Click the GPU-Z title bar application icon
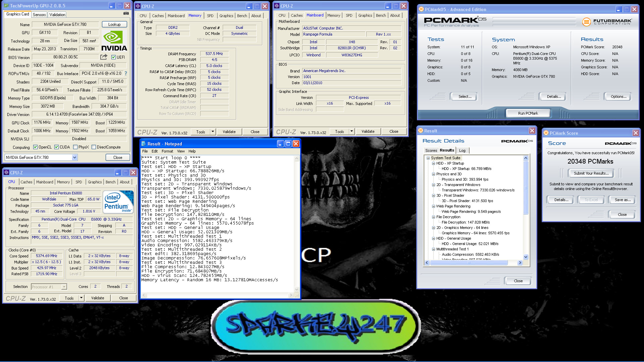This screenshot has width=644, height=362. (6, 6)
